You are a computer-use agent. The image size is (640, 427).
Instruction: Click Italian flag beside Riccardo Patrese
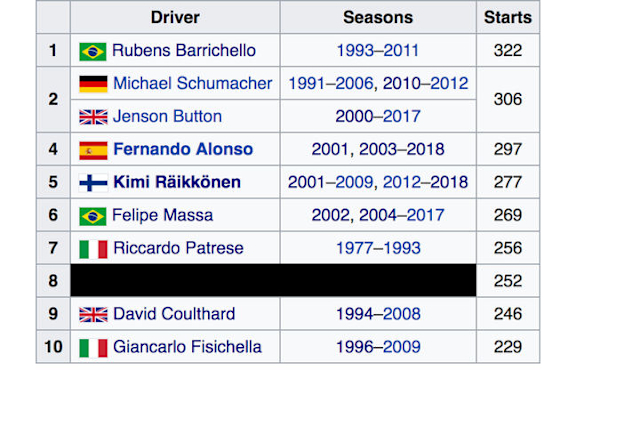93,249
